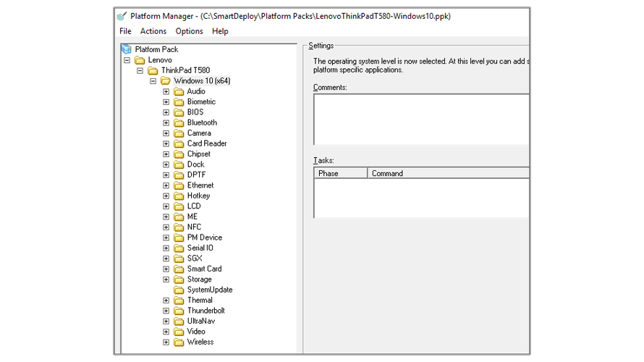This screenshot has height=362, width=644.
Task: Select the Smart Card tree item
Action: coord(204,269)
